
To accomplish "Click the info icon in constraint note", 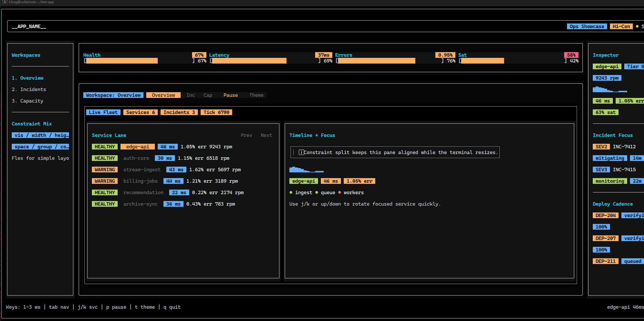I will point(301,152).
